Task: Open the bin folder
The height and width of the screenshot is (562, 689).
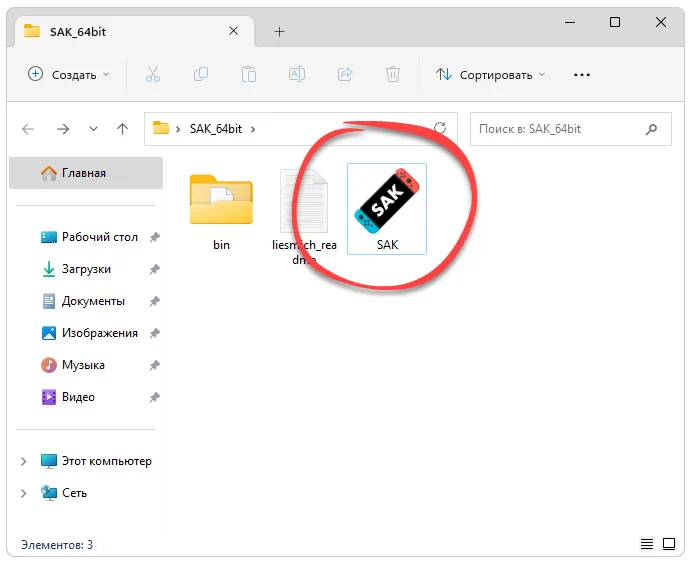Action: 221,211
